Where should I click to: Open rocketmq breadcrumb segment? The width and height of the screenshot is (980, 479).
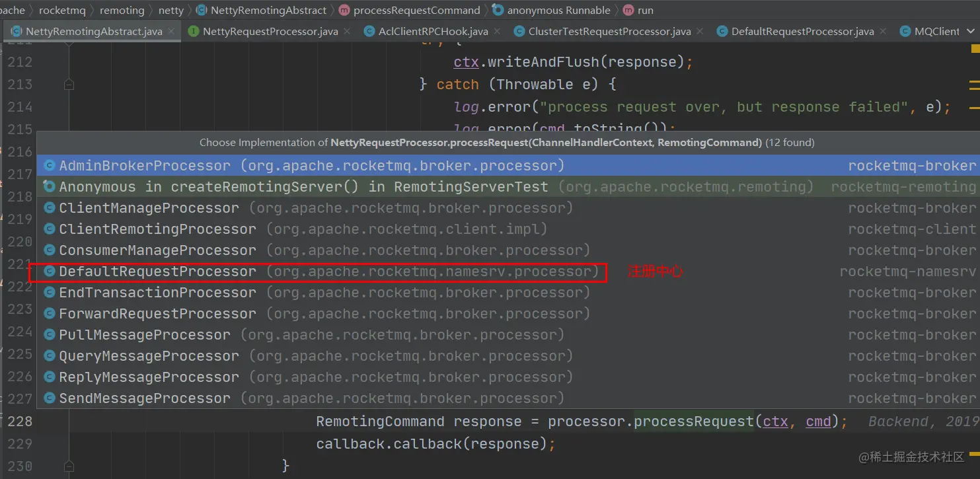(61, 10)
